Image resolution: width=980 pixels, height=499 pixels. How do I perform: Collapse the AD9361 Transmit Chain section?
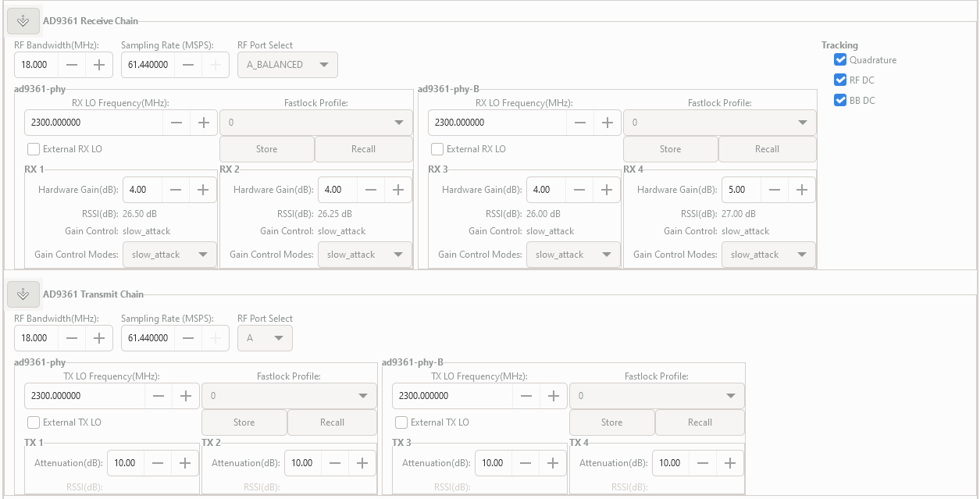(x=23, y=294)
